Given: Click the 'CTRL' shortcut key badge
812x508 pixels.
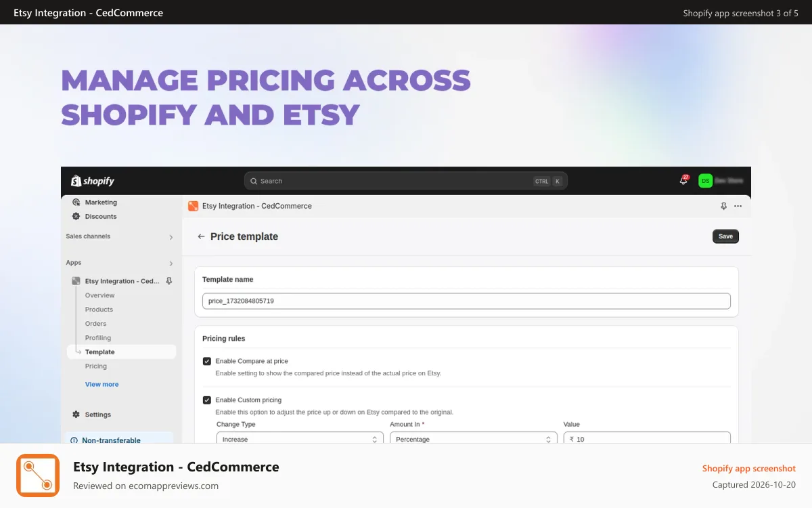Looking at the screenshot, I should (542, 182).
